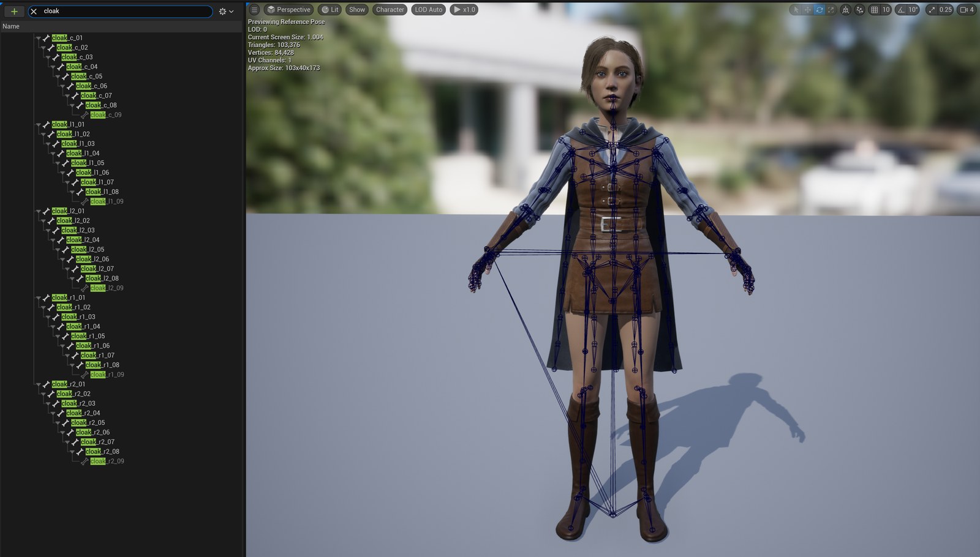Screen dimensions: 980x557
Task: Activate the Select mode arrow tool
Action: [796, 10]
